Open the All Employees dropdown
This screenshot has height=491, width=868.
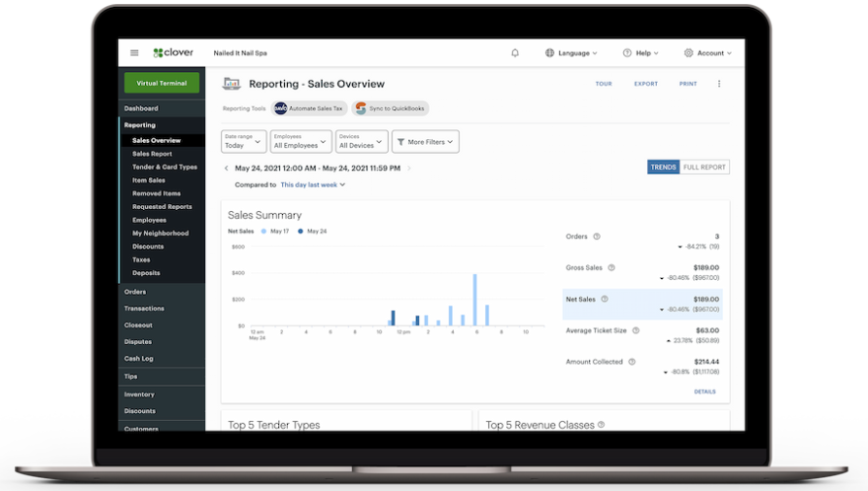[x=301, y=141]
